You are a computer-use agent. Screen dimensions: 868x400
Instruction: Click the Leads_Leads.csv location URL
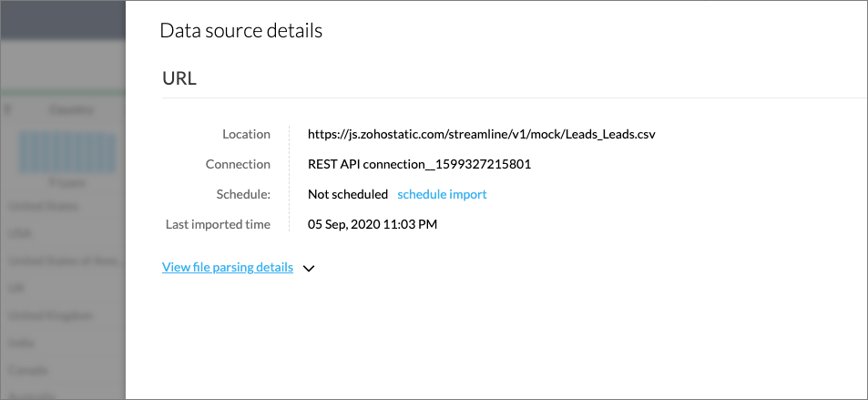pyautogui.click(x=482, y=134)
